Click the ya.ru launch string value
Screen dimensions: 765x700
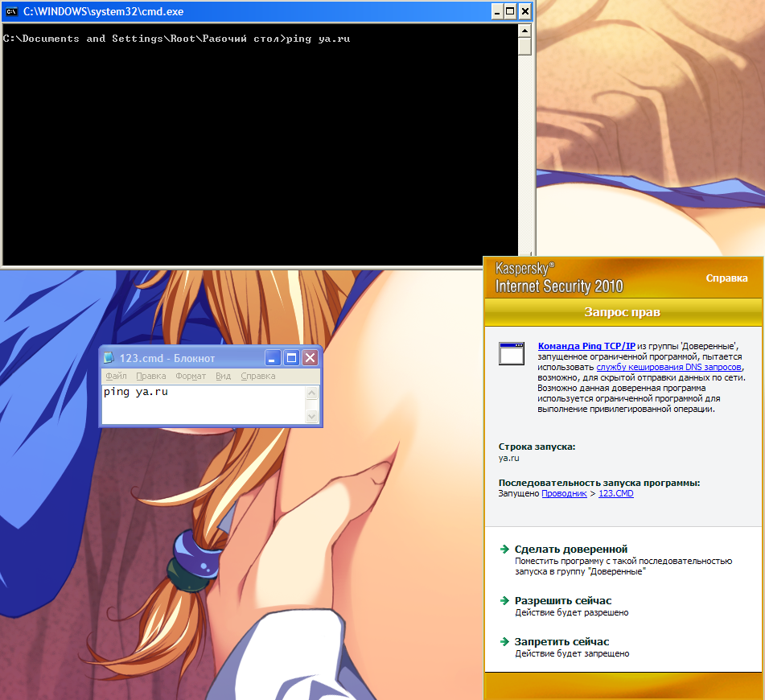click(508, 458)
